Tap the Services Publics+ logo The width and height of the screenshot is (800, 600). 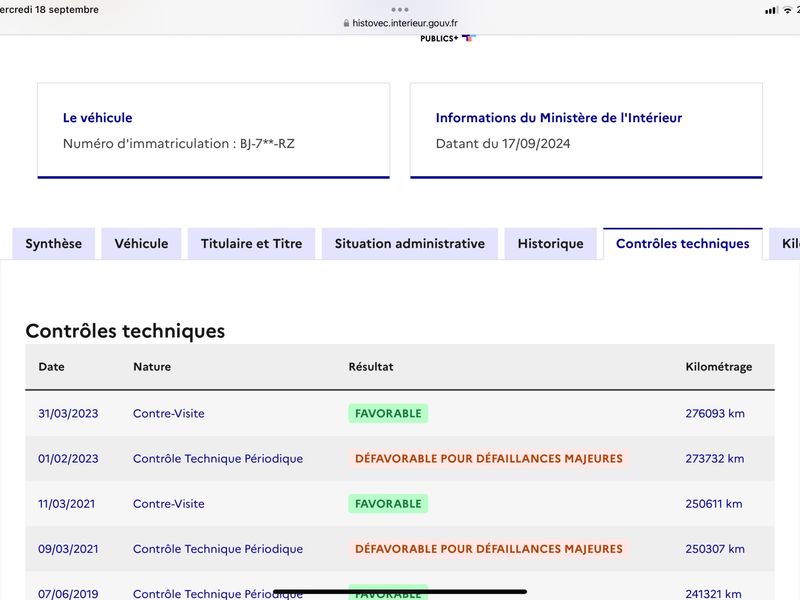click(447, 38)
